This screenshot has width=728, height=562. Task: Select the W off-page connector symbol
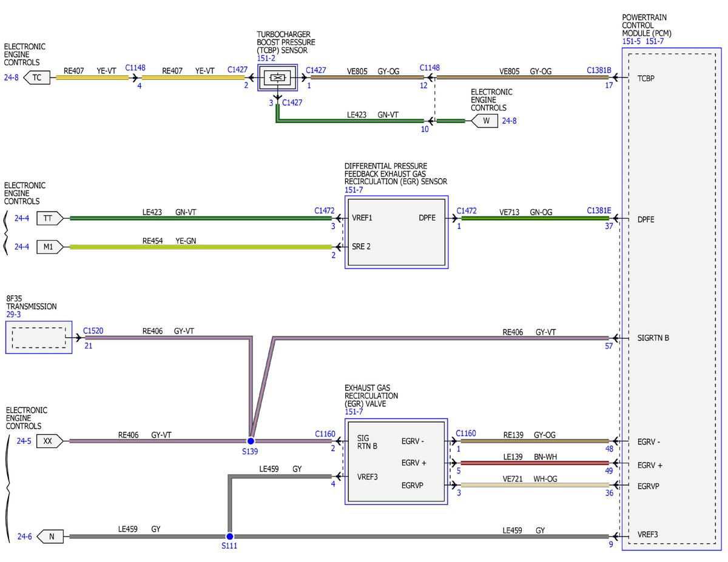pyautogui.click(x=484, y=121)
